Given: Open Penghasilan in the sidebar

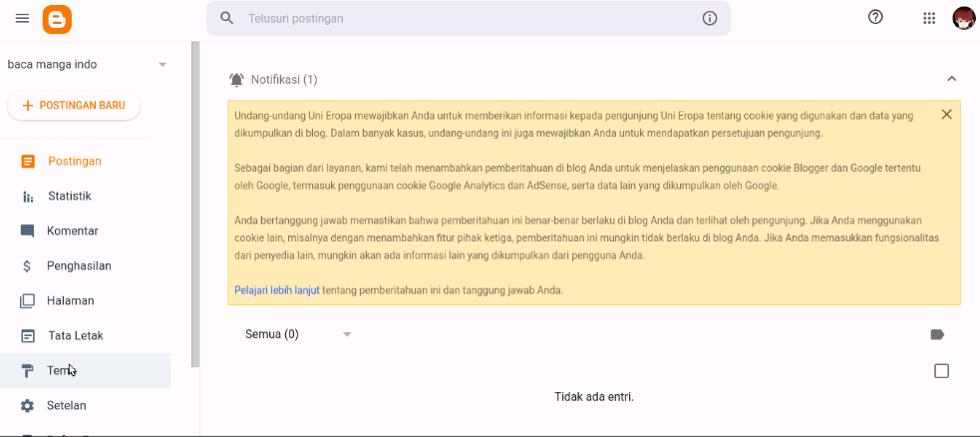Looking at the screenshot, I should pyautogui.click(x=85, y=266).
